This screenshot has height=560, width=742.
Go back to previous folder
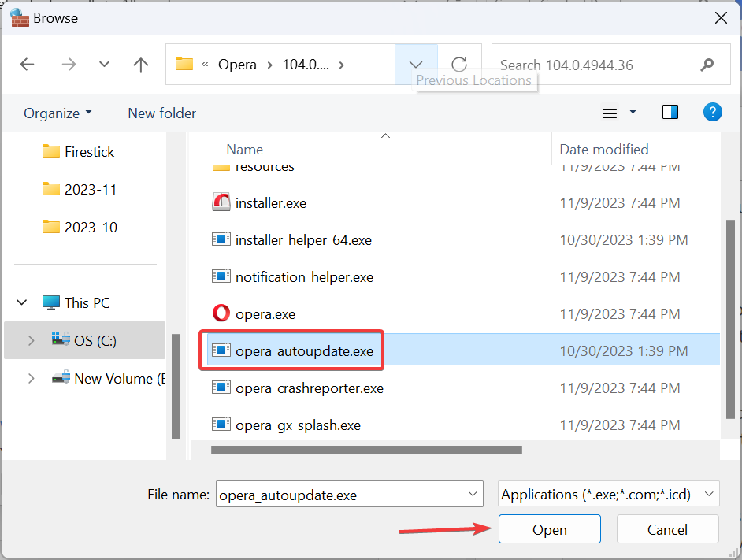point(28,65)
